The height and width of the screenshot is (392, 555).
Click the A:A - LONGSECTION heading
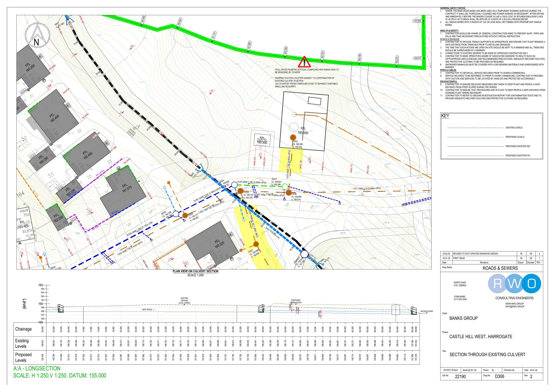coord(37,368)
